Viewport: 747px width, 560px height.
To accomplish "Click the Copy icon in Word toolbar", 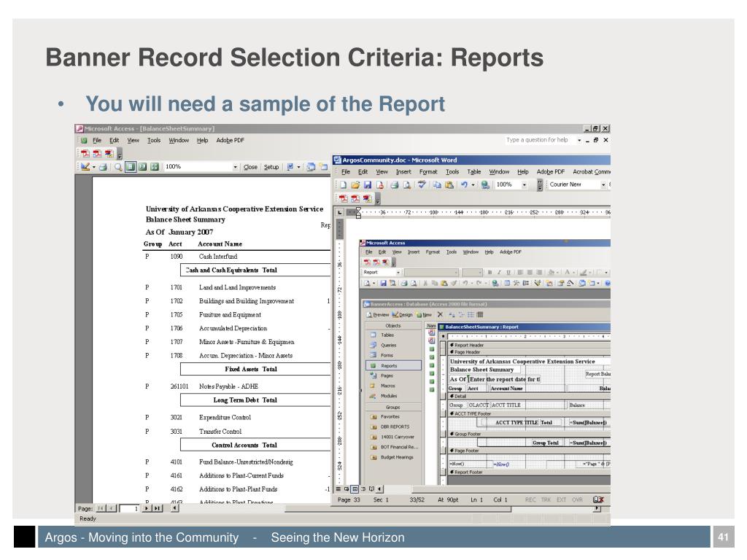I will pyautogui.click(x=437, y=184).
